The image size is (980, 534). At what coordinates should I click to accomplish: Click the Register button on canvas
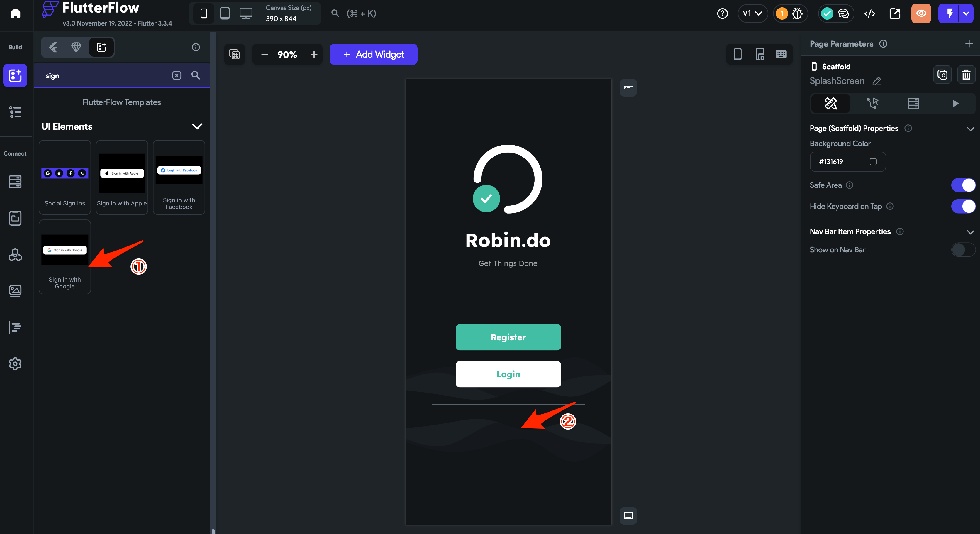[x=508, y=337]
